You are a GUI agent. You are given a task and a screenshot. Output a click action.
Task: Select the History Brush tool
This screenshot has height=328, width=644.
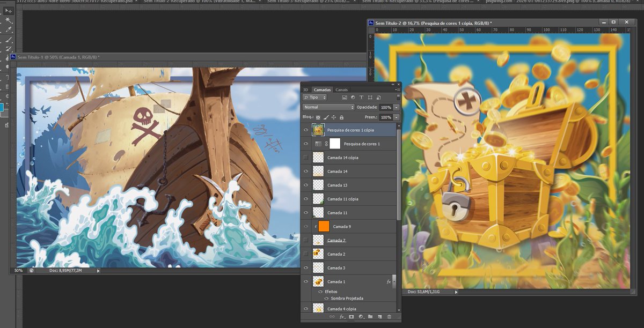pos(8,49)
